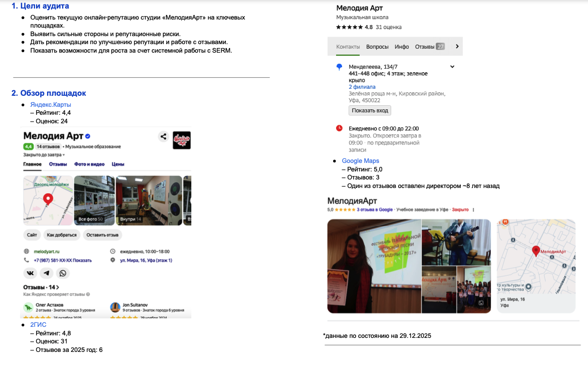Click the Показать вход button
The height and width of the screenshot is (380, 588).
pyautogui.click(x=370, y=110)
